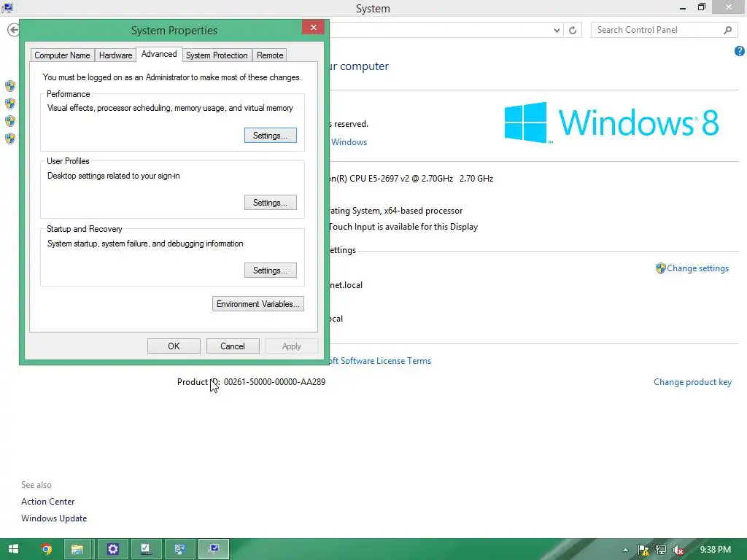
Task: Click the first shield icon in left sidebar
Action: (10, 86)
